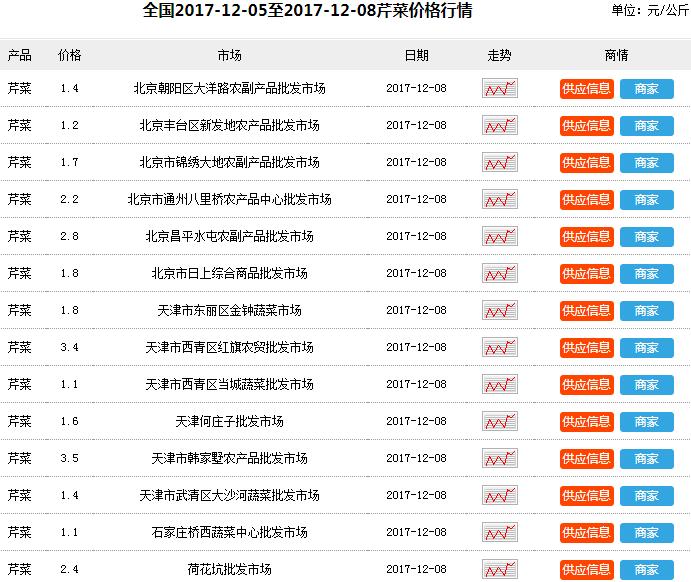Open trend chart for 石家庄桥西蔬菜中心批发市场
Image resolution: width=691 pixels, height=582 pixels.
(499, 532)
